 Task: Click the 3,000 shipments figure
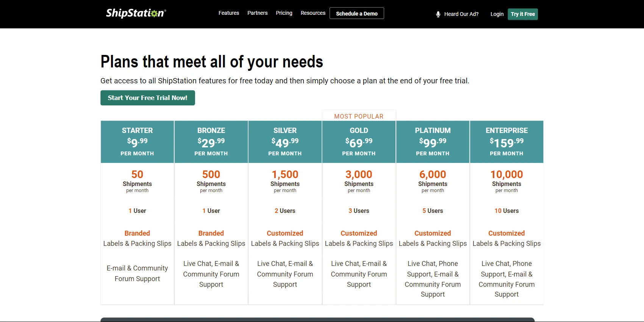point(359,174)
